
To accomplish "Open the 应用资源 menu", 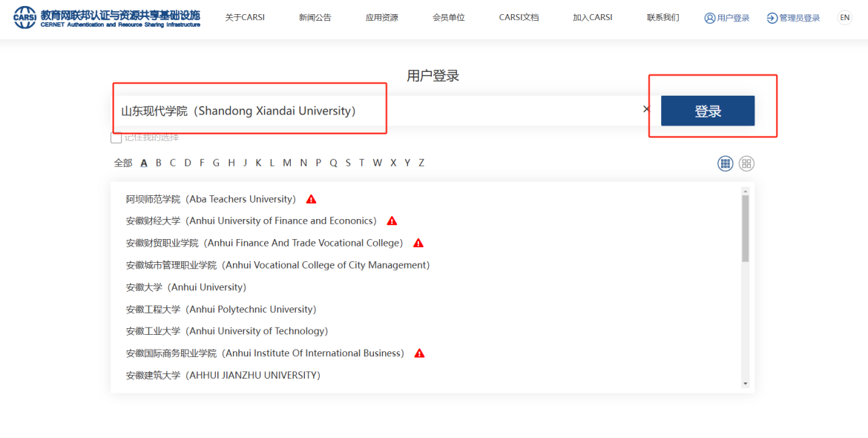I will [381, 18].
